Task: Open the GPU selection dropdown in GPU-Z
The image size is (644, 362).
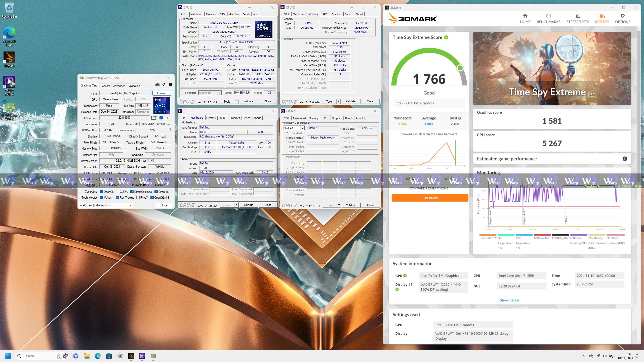Action: click(106, 205)
